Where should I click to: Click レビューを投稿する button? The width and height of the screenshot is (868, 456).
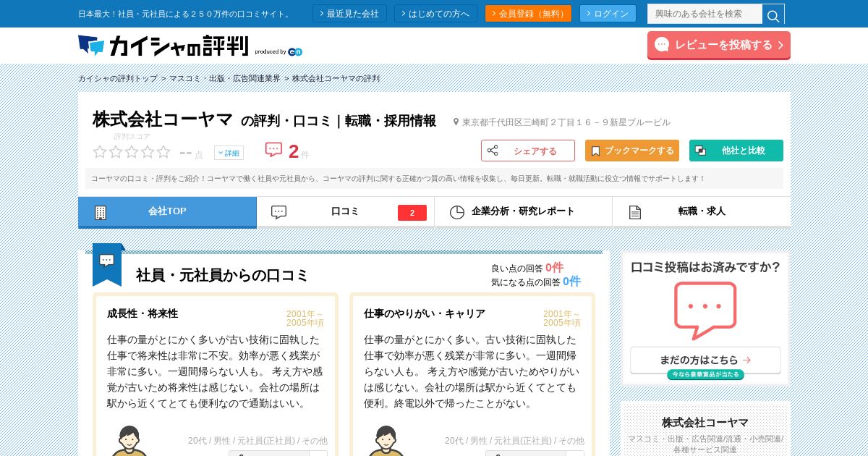tap(719, 45)
